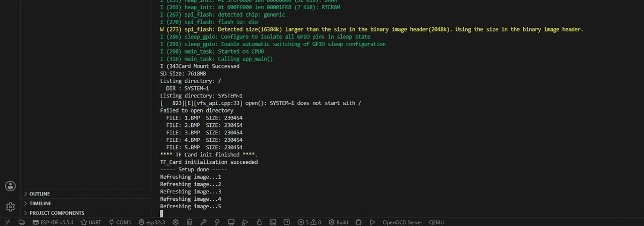The height and width of the screenshot is (226, 644).
Task: Click the bug debug icon beside Build
Action: point(358,222)
